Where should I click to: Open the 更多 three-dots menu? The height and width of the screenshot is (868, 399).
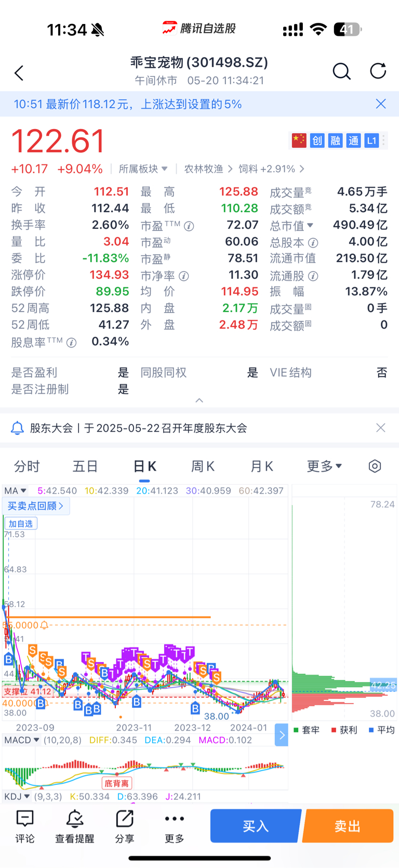[x=175, y=826]
